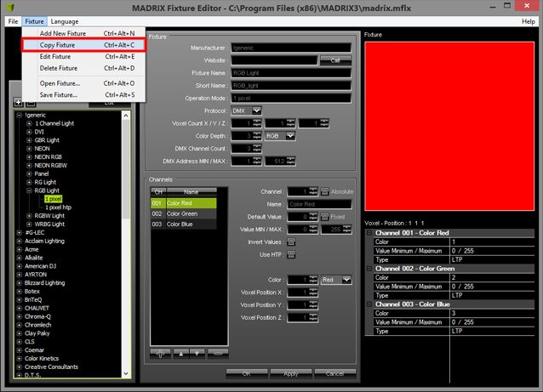The height and width of the screenshot is (392, 543).
Task: Open the Help menu
Action: [x=529, y=21]
